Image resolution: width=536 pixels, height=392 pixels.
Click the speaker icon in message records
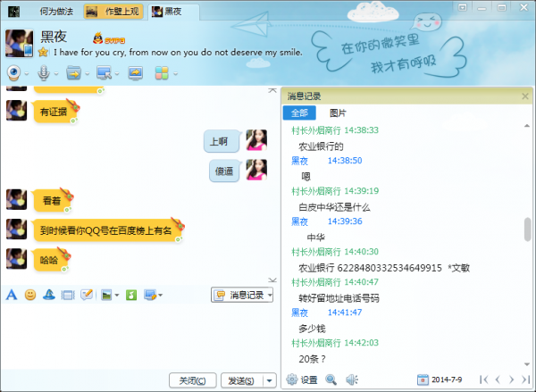(352, 379)
